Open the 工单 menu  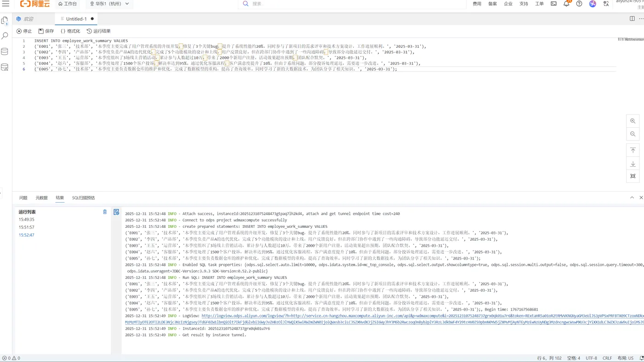tap(540, 4)
